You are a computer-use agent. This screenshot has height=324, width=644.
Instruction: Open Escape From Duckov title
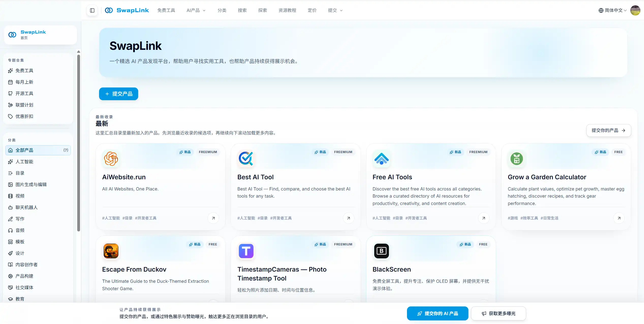pos(134,270)
